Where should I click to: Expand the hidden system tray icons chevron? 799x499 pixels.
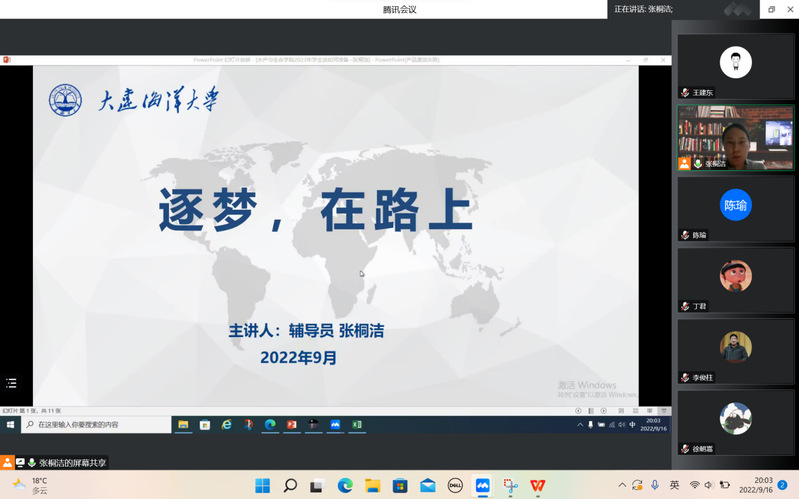[621, 486]
